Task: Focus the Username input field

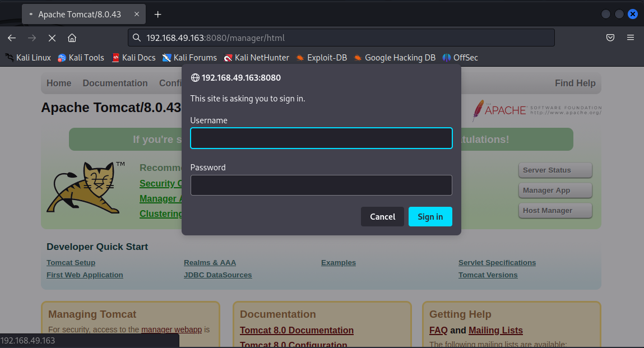Action: pos(321,138)
